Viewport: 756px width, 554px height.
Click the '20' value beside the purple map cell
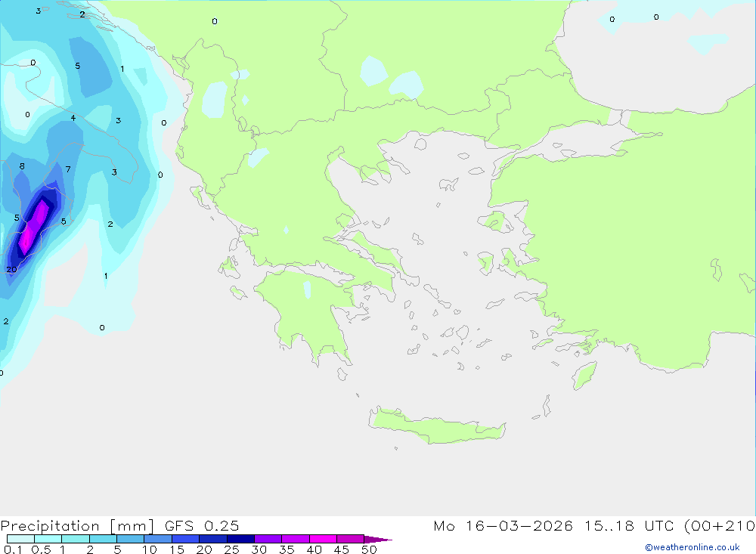pos(11,270)
